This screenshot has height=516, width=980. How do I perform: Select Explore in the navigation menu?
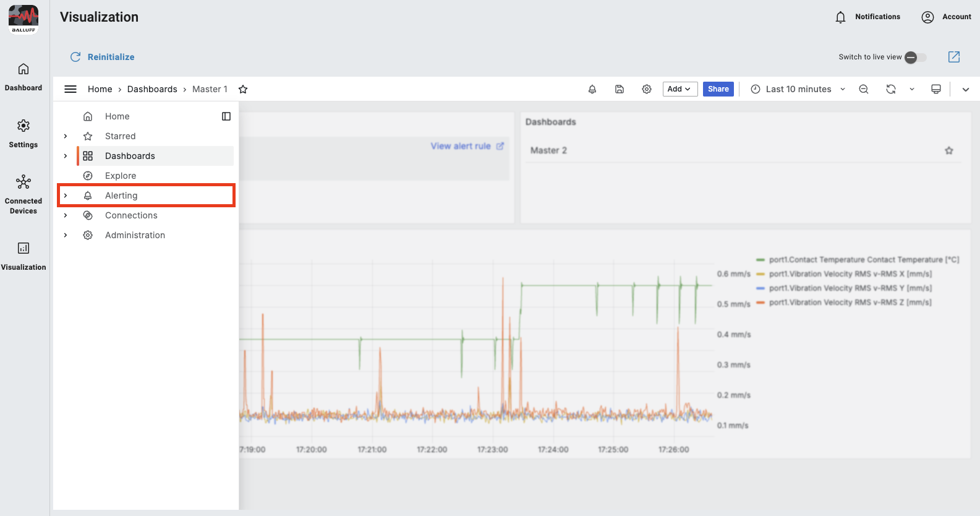(121, 176)
